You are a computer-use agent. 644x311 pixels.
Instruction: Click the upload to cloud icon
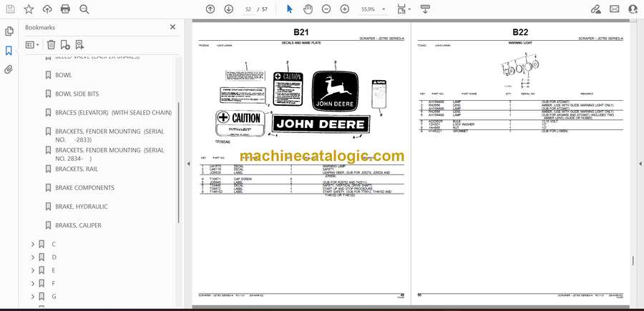point(47,9)
